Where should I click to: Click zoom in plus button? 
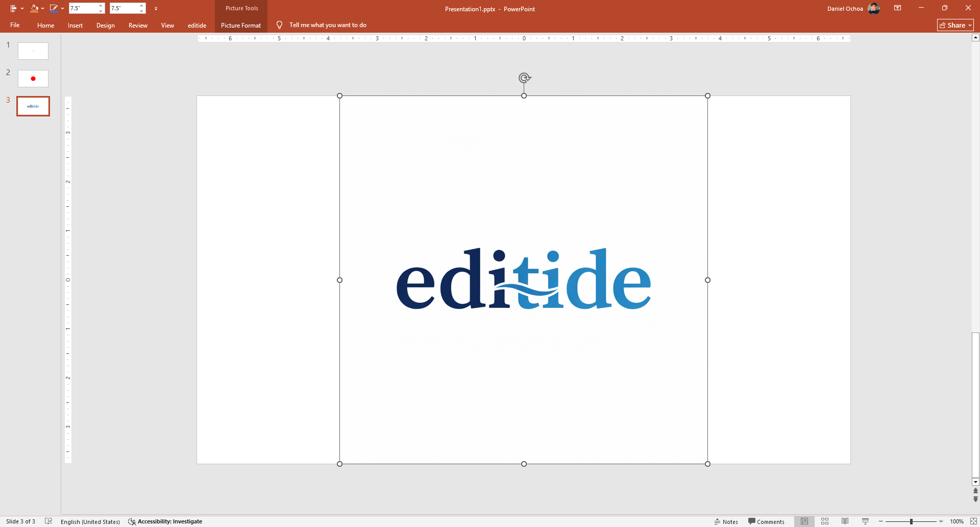tap(941, 521)
